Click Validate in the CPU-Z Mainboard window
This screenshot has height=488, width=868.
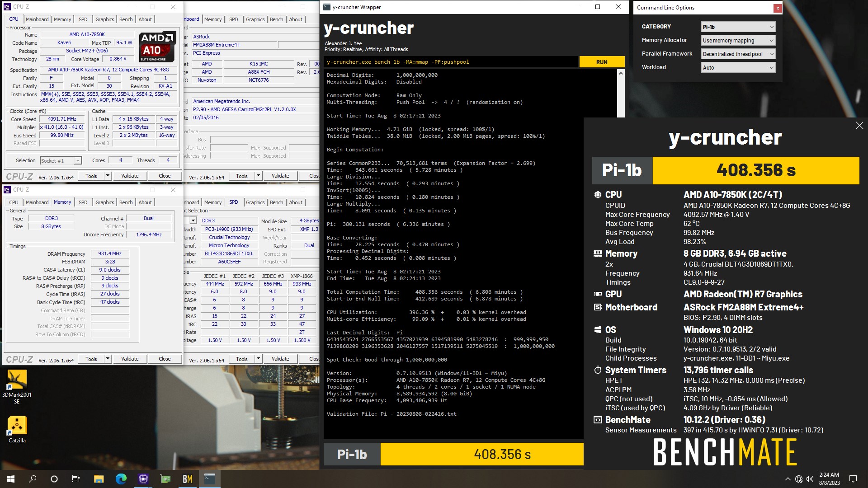pos(280,176)
